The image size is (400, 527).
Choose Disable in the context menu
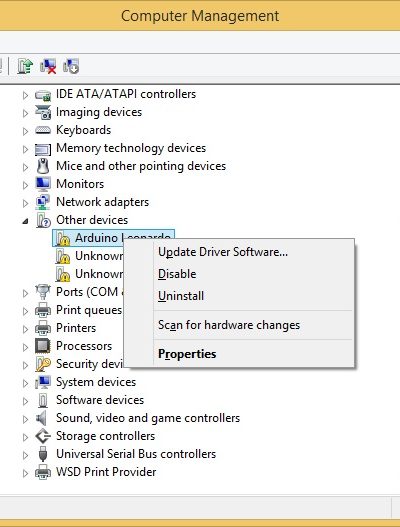[x=177, y=274]
